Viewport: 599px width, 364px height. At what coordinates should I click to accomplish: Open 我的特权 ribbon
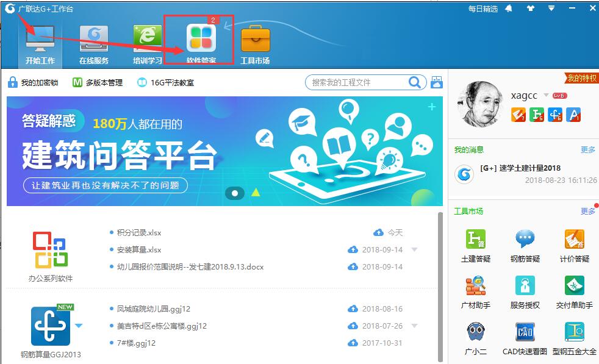(581, 78)
